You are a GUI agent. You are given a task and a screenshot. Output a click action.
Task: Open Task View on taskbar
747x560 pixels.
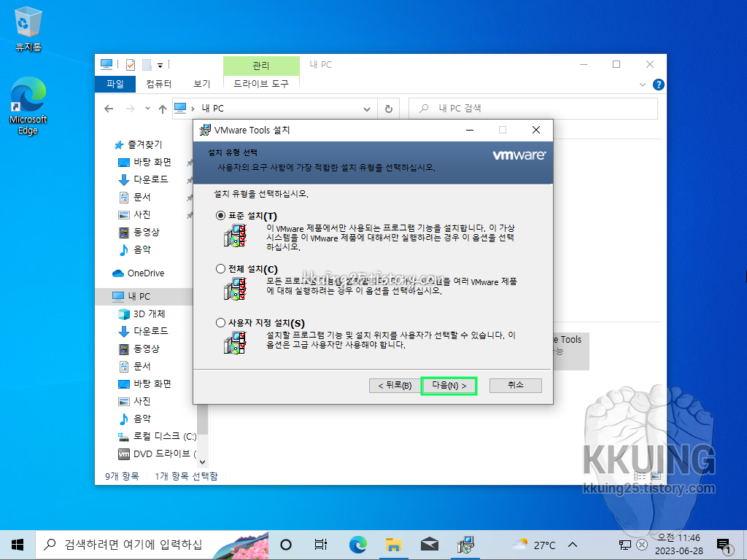[321, 545]
